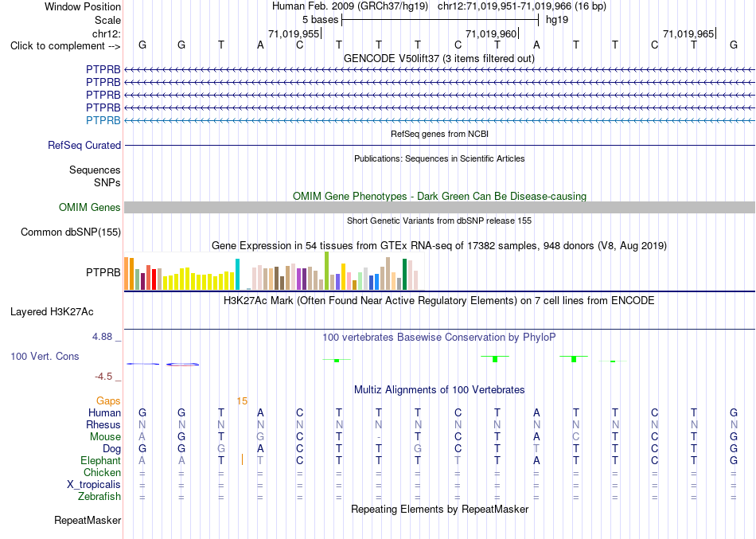756x539 pixels.
Task: Select the gray OMIM Genes item bar
Action: [439, 208]
